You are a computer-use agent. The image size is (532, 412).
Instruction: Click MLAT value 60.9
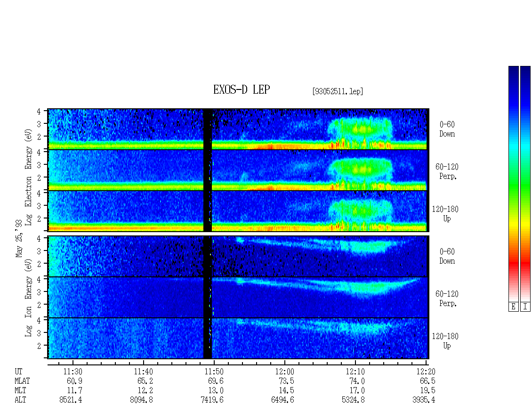(x=75, y=381)
